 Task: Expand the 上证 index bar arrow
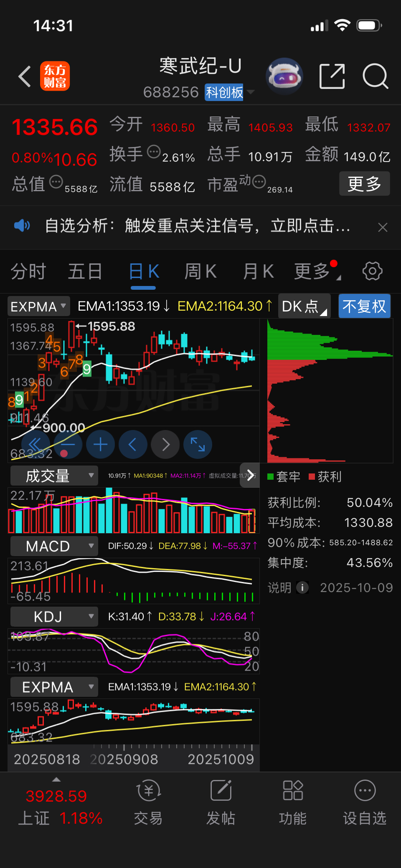click(56, 779)
